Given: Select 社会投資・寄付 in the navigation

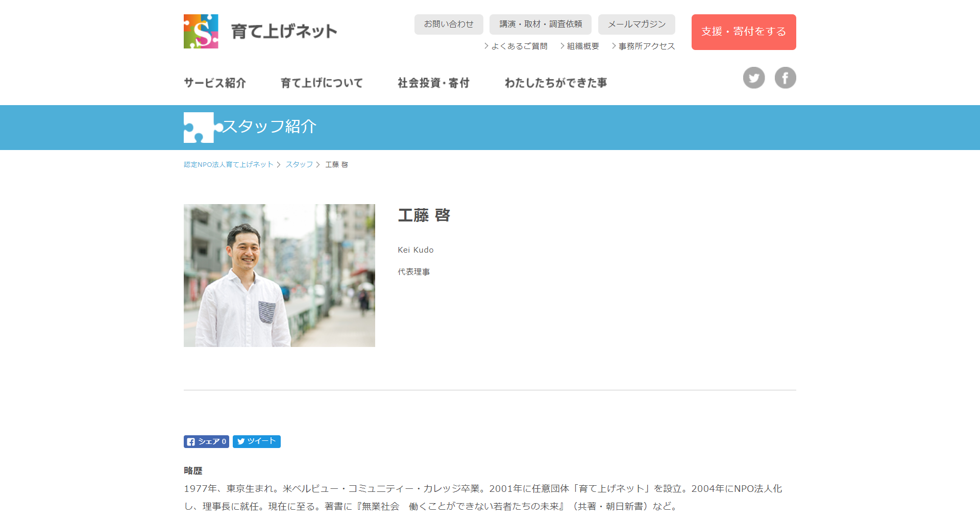Looking at the screenshot, I should point(433,83).
